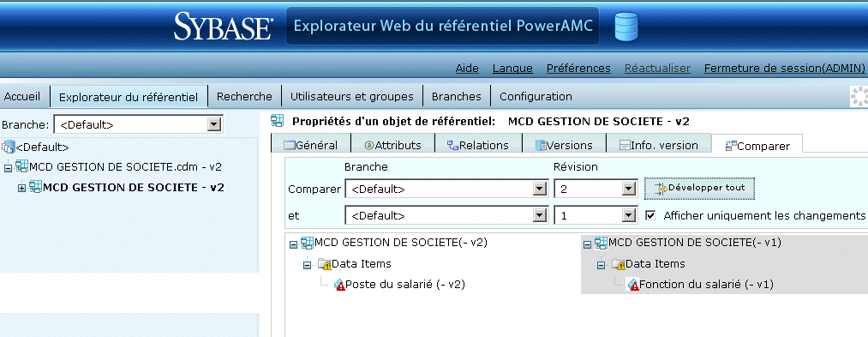This screenshot has width=868, height=337.
Task: Click the Explorateur Web du référentiel PowerAMC banner
Action: click(442, 26)
